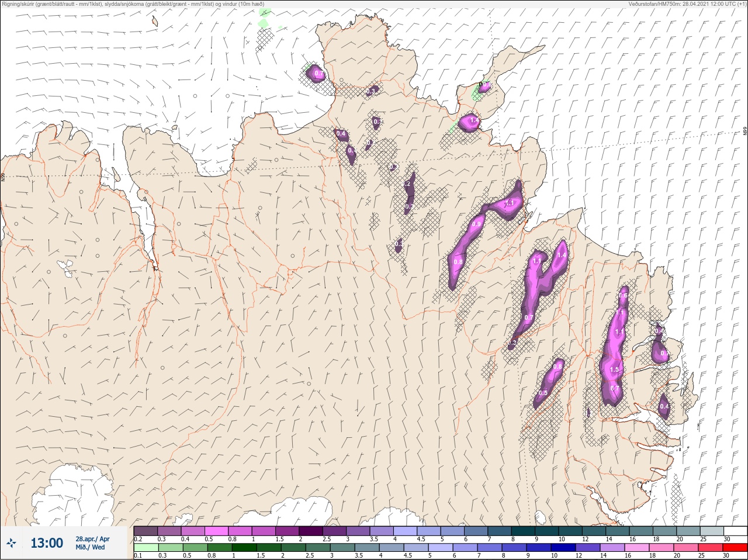The image size is (748, 560).
Task: Click the 0.9 precipitation value on the map
Action: click(x=476, y=224)
